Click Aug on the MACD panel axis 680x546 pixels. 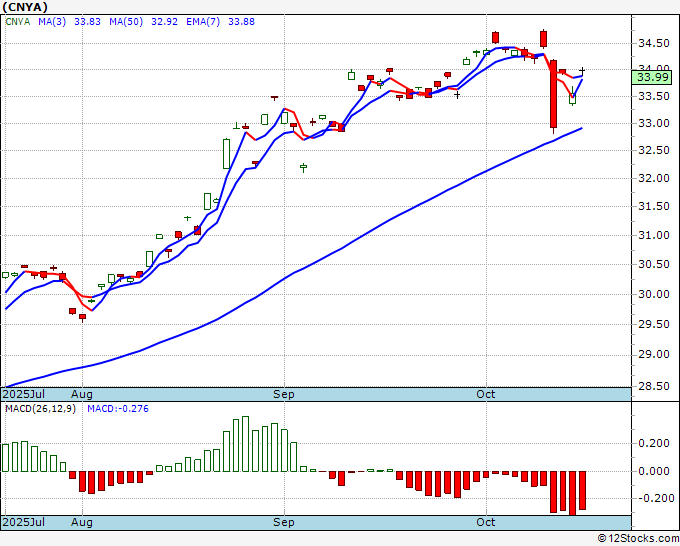point(82,522)
